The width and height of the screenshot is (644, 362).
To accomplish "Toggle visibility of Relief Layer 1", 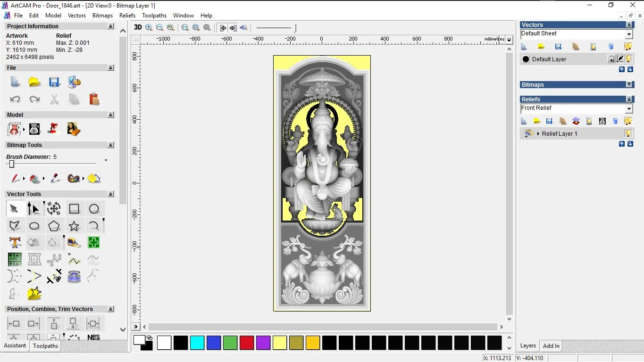I will point(628,133).
